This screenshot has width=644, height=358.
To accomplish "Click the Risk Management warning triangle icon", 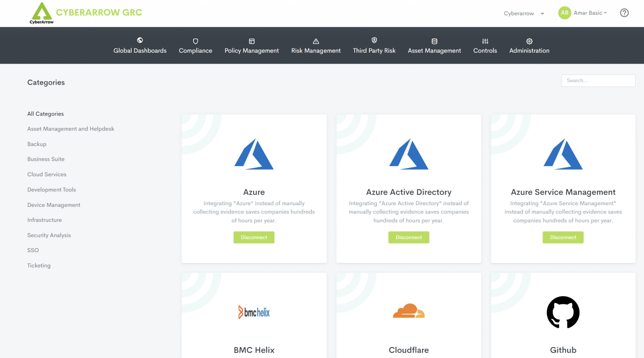I will (316, 41).
